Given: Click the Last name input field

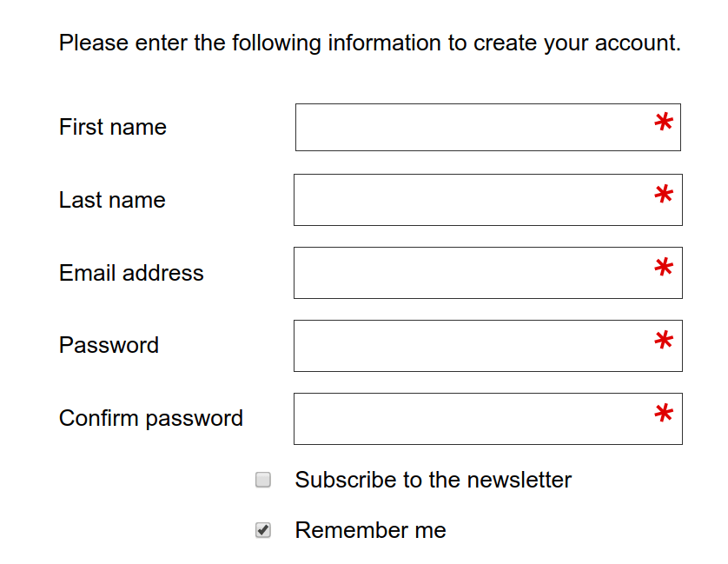Looking at the screenshot, I should [473, 200].
